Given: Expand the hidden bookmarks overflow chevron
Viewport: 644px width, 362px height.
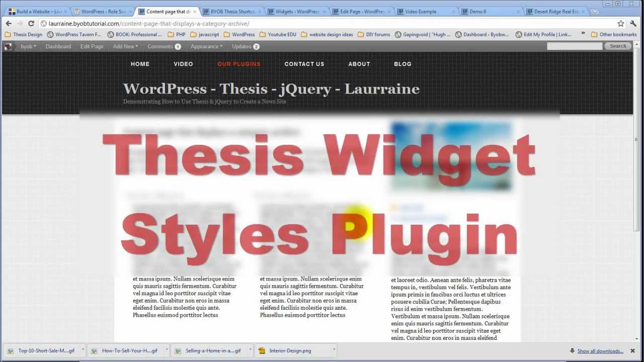Looking at the screenshot, I should (x=583, y=34).
